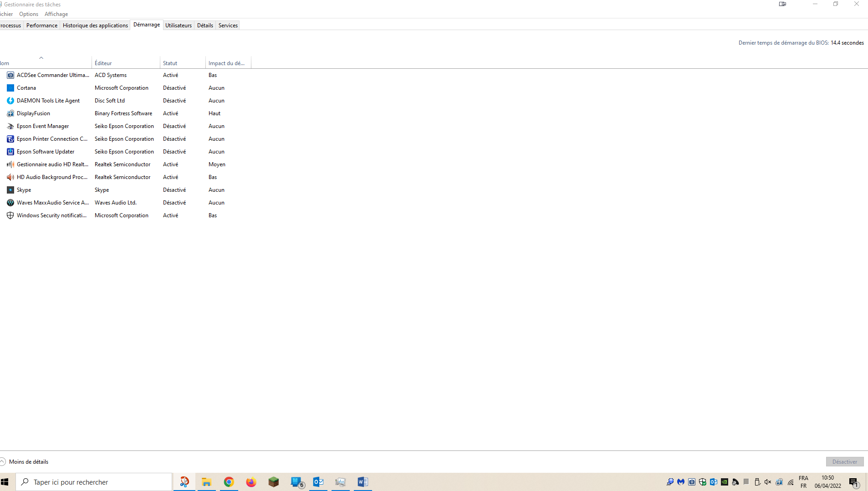The width and height of the screenshot is (868, 491).
Task: Open the Fichier menu
Action: tap(6, 14)
